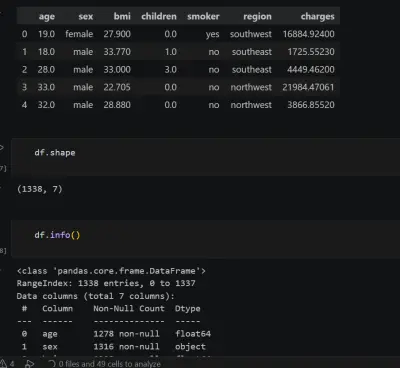Viewport: 400px width, 368px height.
Task: Select charges value 21984.47061
Action: (x=308, y=87)
